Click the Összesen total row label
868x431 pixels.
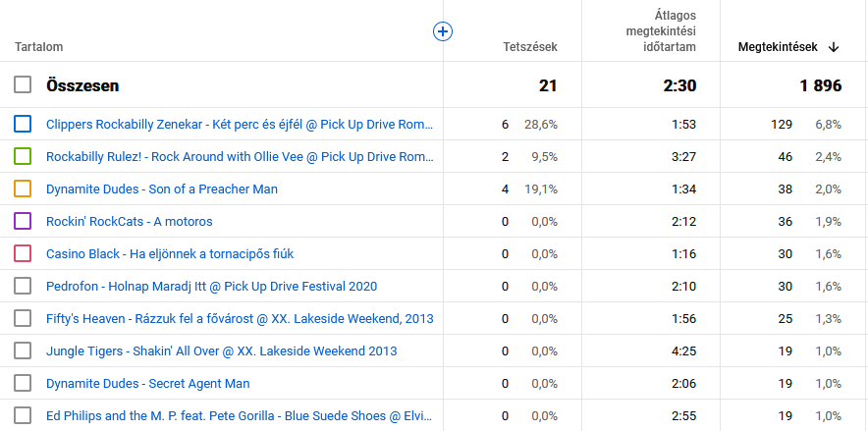pos(82,85)
